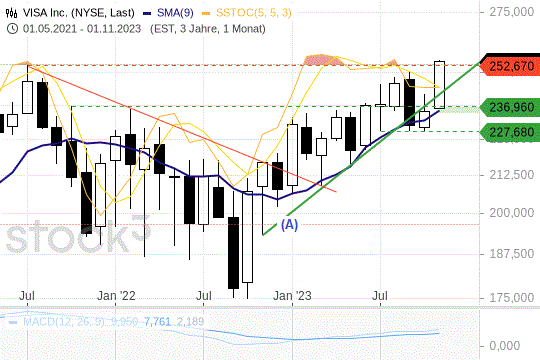Click the red 252,670 price level tag

pos(510,66)
